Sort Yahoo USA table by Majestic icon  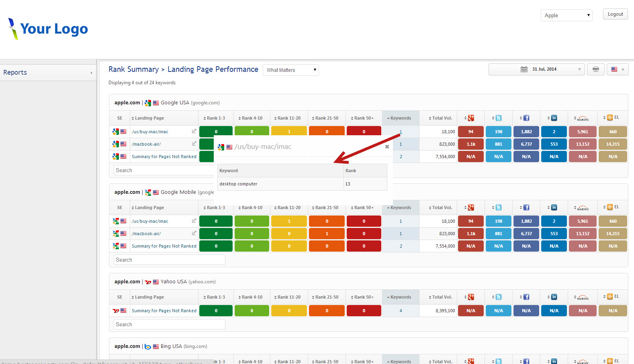tap(582, 297)
